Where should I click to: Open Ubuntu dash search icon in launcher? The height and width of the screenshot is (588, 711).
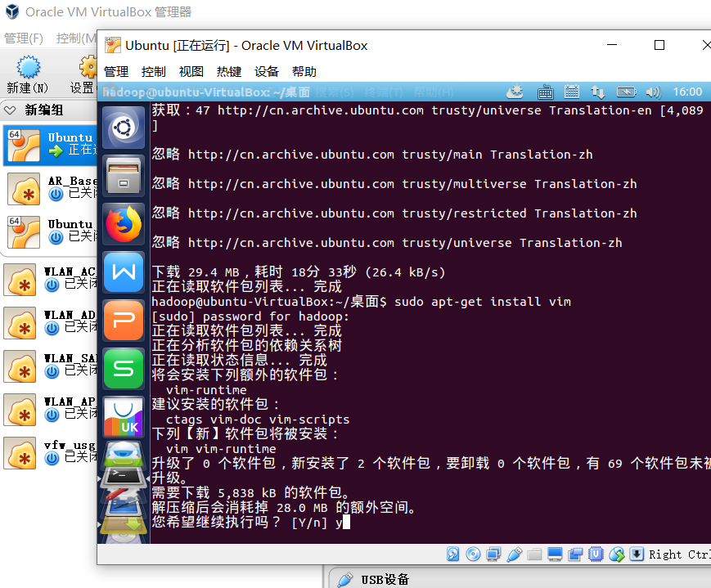124,128
